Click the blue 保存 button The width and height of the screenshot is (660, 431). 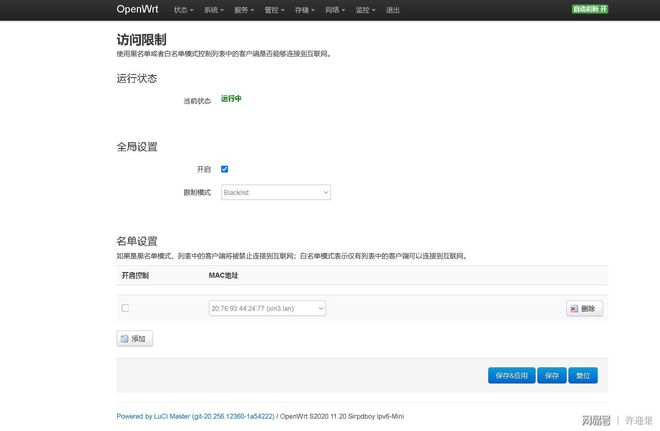click(551, 375)
